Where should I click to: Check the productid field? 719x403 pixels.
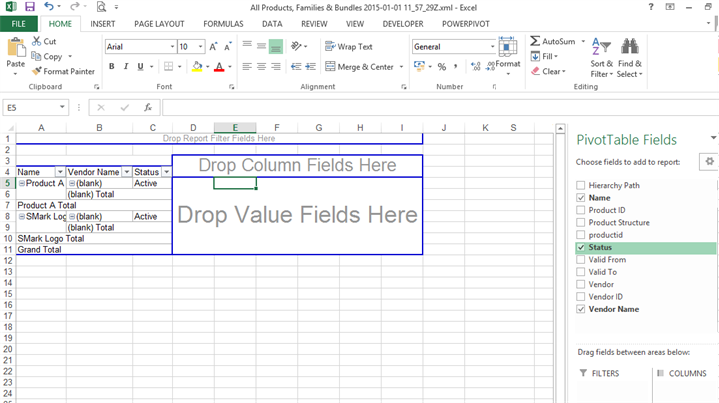(x=581, y=235)
